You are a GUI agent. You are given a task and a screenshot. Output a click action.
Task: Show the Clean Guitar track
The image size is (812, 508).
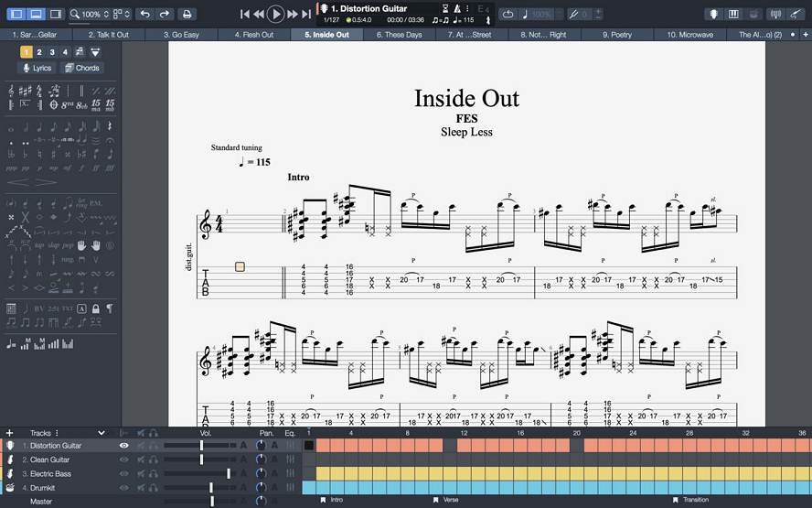point(123,459)
